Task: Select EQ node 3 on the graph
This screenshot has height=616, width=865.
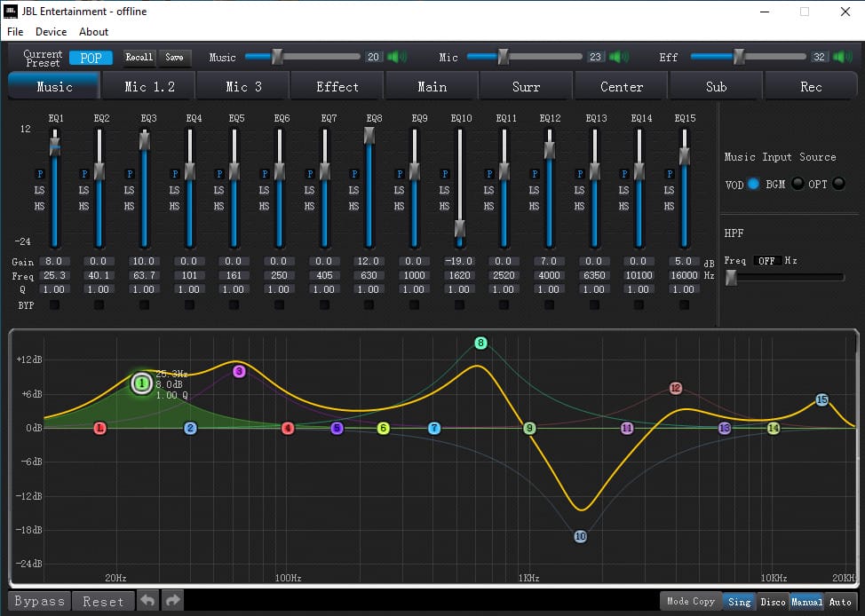Action: (239, 371)
